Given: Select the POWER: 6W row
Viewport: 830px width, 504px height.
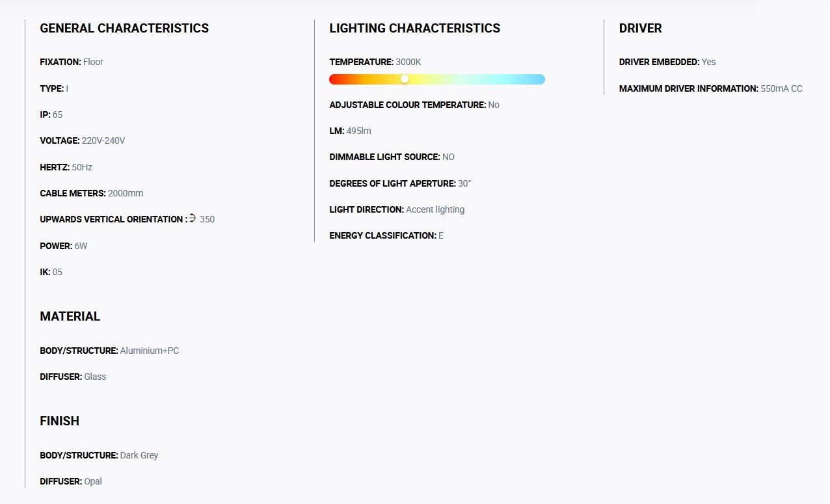Looking at the screenshot, I should [x=63, y=246].
